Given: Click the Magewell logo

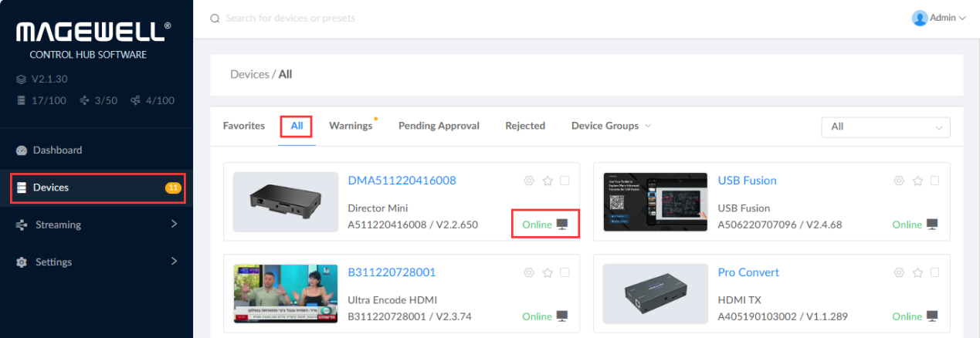Looking at the screenshot, I should click(x=93, y=32).
